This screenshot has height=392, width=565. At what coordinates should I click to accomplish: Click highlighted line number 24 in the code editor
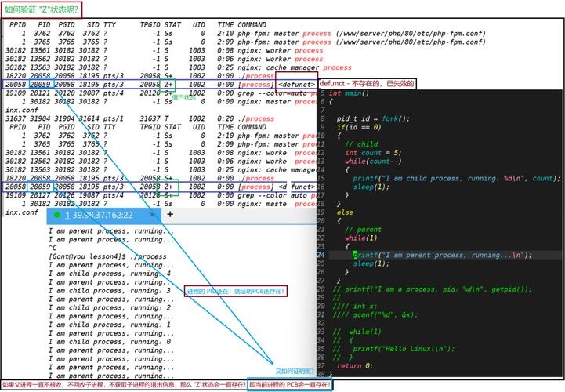321,255
